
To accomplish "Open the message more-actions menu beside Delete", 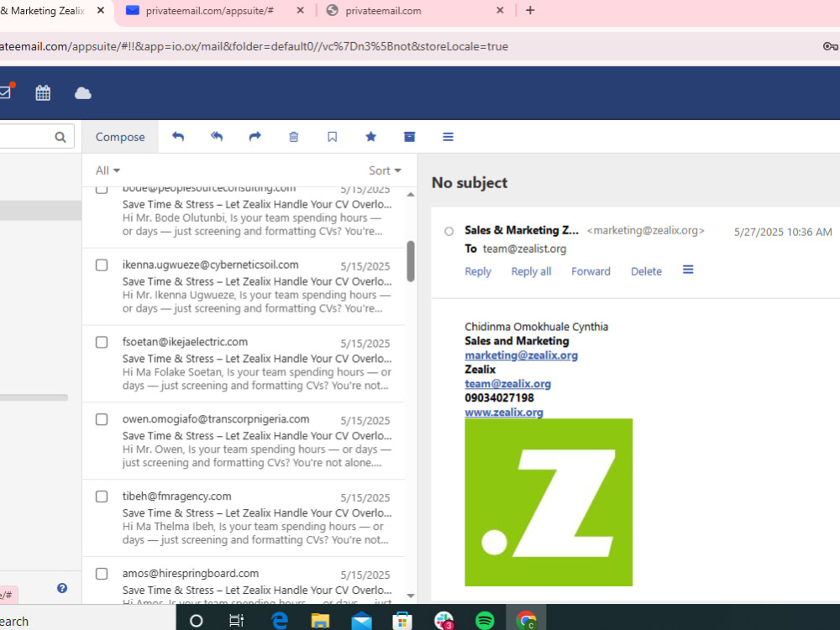I will click(x=688, y=270).
